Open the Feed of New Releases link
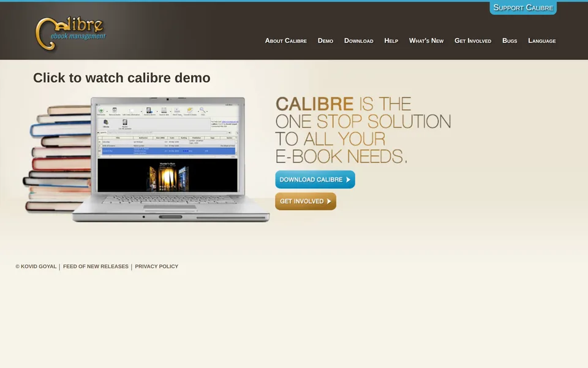This screenshot has width=588, height=368. (x=96, y=266)
